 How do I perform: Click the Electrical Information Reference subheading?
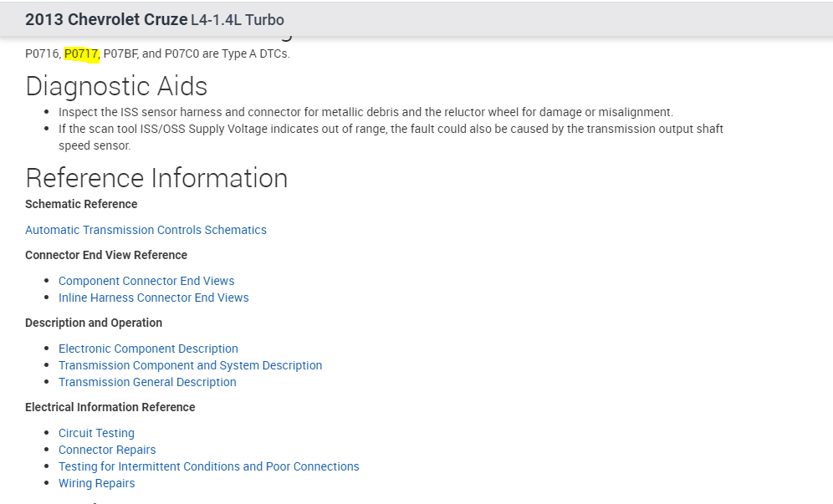click(x=110, y=407)
